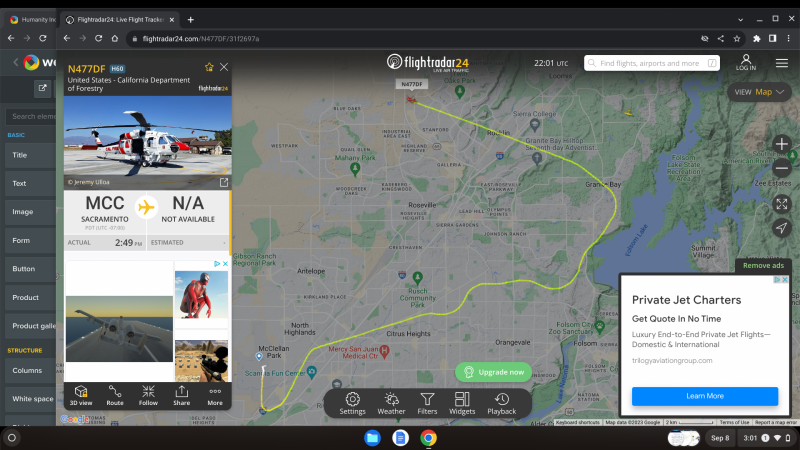Open the Filters tool
Viewport: 800px width, 450px height.
click(427, 403)
